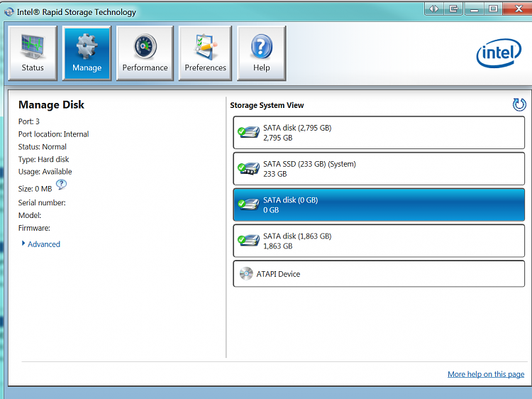Image resolution: width=532 pixels, height=399 pixels.
Task: Click 'Port location: Internal' text
Action: (x=54, y=134)
